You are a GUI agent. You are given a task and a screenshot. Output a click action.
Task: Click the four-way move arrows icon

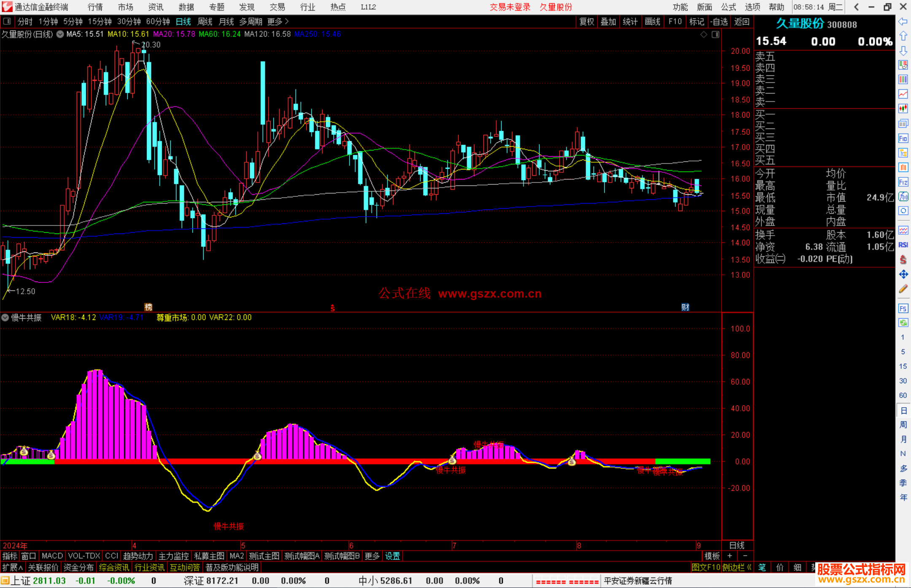coord(903,274)
